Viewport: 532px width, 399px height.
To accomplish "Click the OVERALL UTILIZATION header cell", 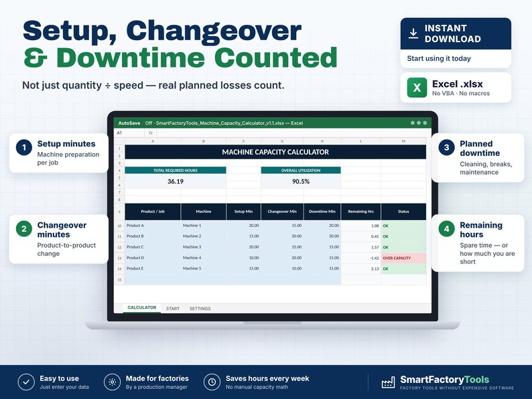I will [x=301, y=170].
